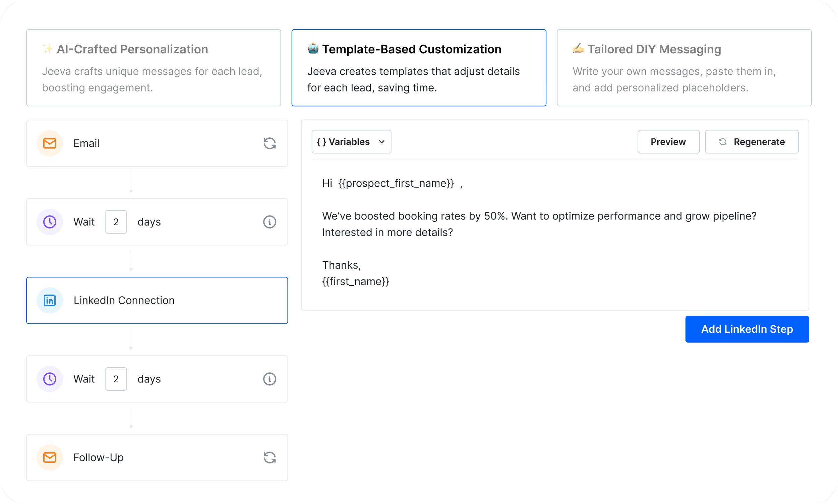Select AI-Crafted Personalization option card
This screenshot has height=504, width=838.
(x=154, y=68)
